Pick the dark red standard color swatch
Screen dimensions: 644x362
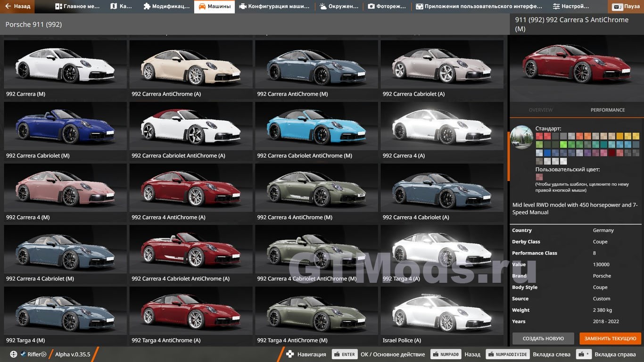pyautogui.click(x=611, y=153)
